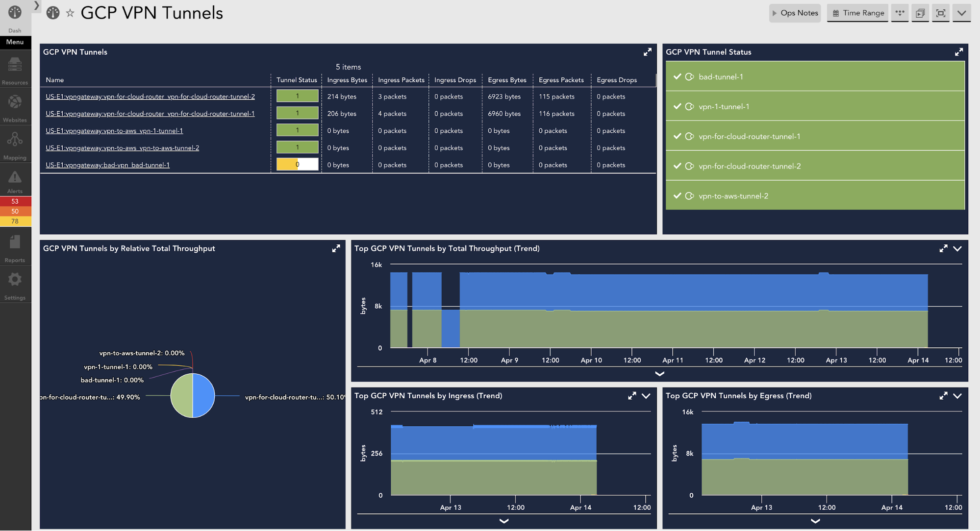Viewport: 980px width, 531px height.
Task: Expand the Ingress Trend widget
Action: pos(632,396)
